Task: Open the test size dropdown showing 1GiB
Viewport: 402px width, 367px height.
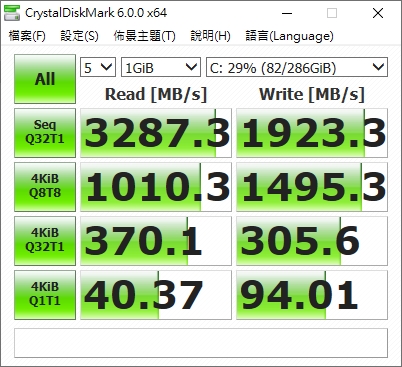Action: [x=161, y=67]
